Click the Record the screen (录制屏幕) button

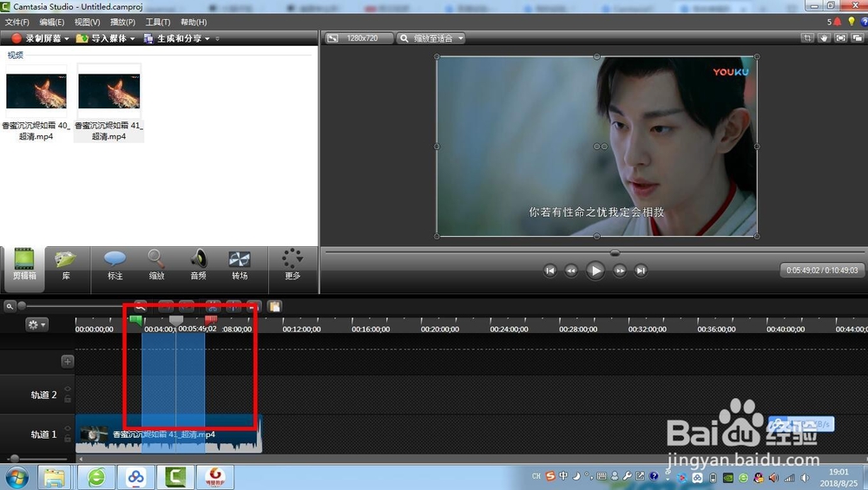[x=36, y=38]
